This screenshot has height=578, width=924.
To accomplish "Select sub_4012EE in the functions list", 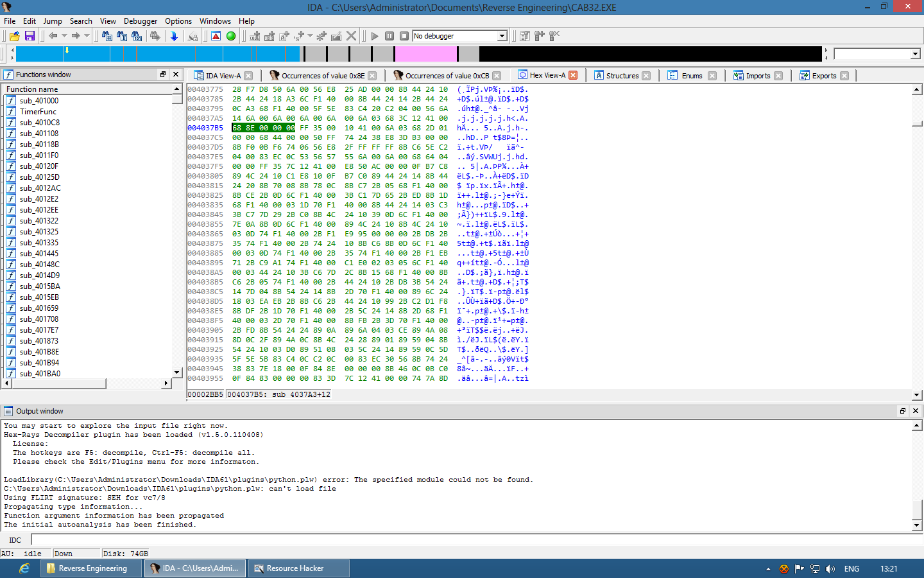I will (x=39, y=210).
